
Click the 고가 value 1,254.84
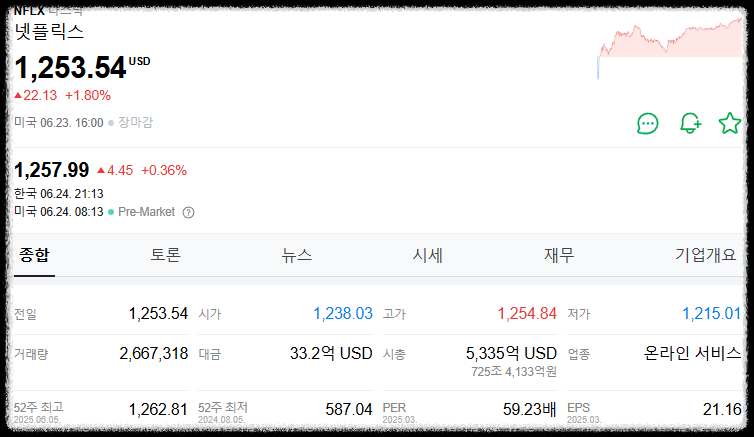pyautogui.click(x=527, y=313)
